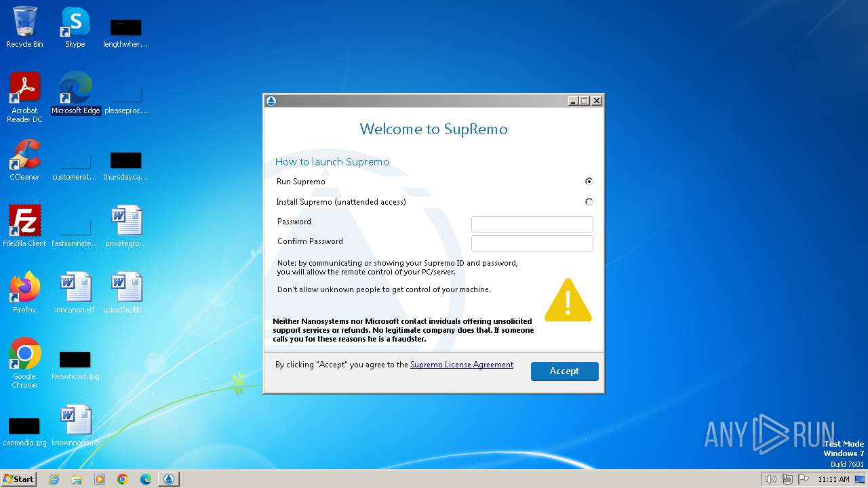868x488 pixels.
Task: Click the Supremo logo in the title bar
Action: pos(271,101)
